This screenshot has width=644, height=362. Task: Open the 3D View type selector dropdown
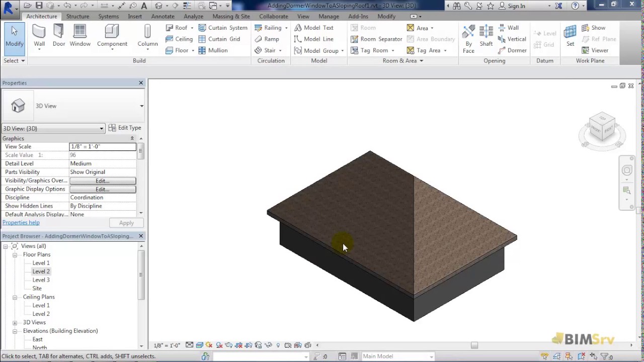pos(141,106)
